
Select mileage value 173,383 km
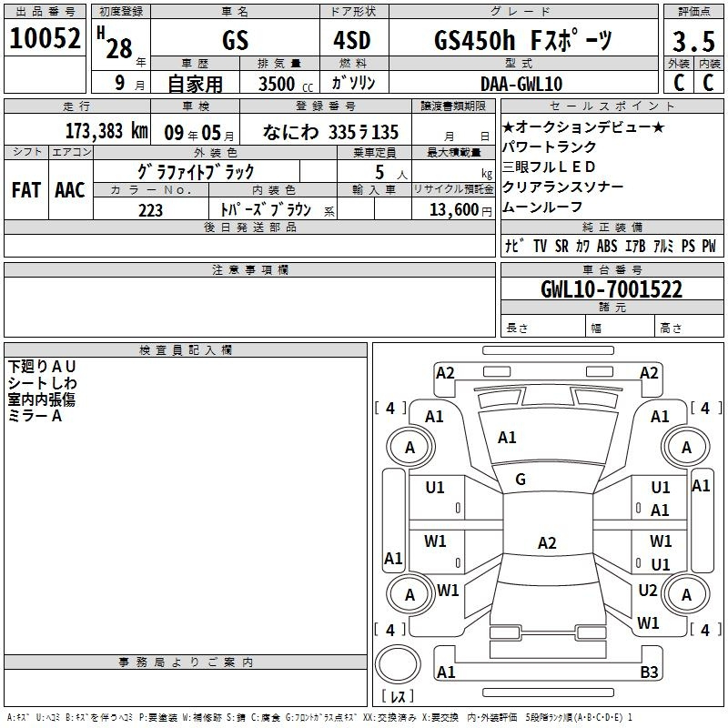click(106, 131)
